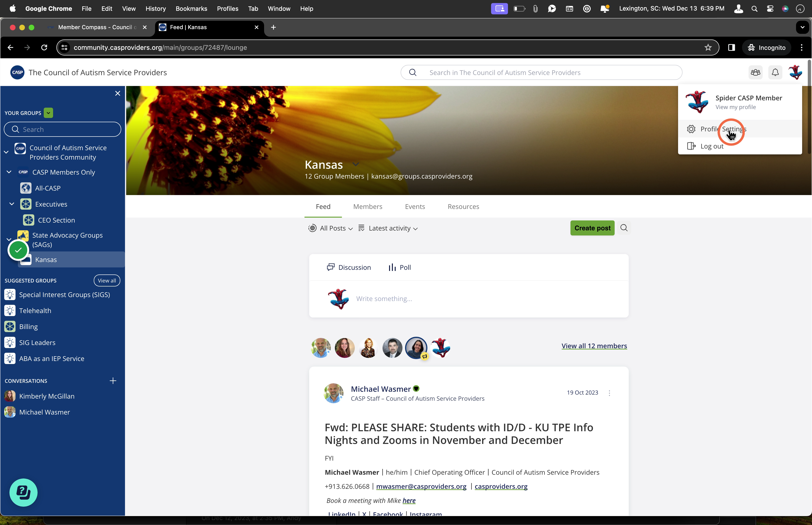
Task: Reload the page in Chrome
Action: coord(44,47)
